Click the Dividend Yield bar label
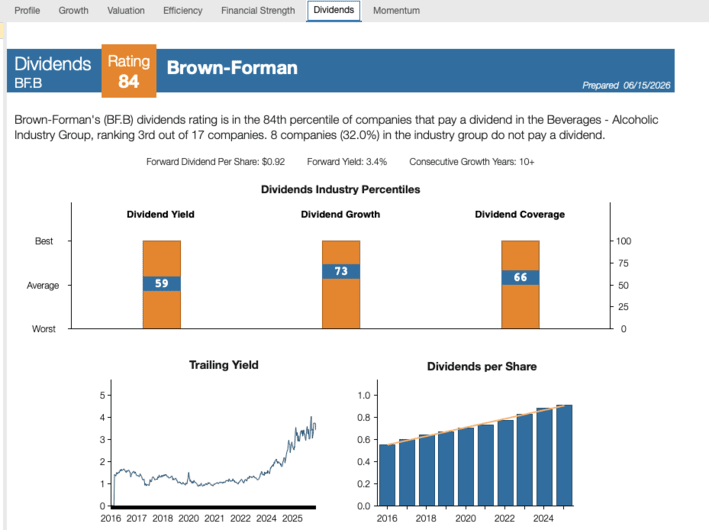Image resolution: width=709 pixels, height=530 pixels. coord(161,214)
